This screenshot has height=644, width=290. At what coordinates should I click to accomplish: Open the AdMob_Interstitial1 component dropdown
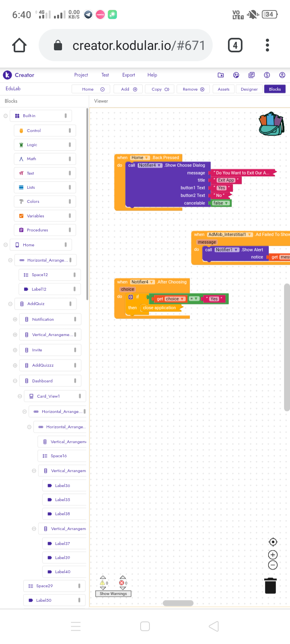coord(230,235)
